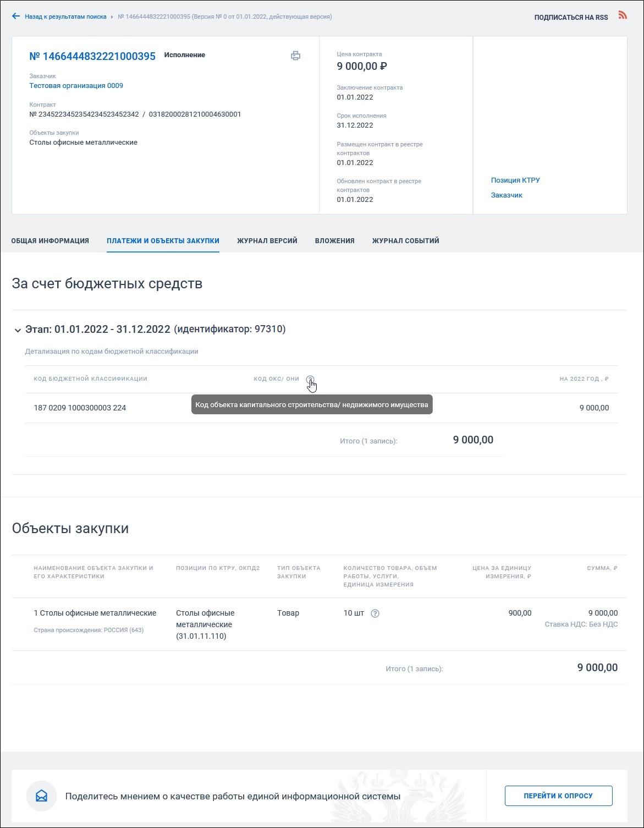Open the Вложения tab
Image resolution: width=644 pixels, height=828 pixels.
[x=334, y=241]
